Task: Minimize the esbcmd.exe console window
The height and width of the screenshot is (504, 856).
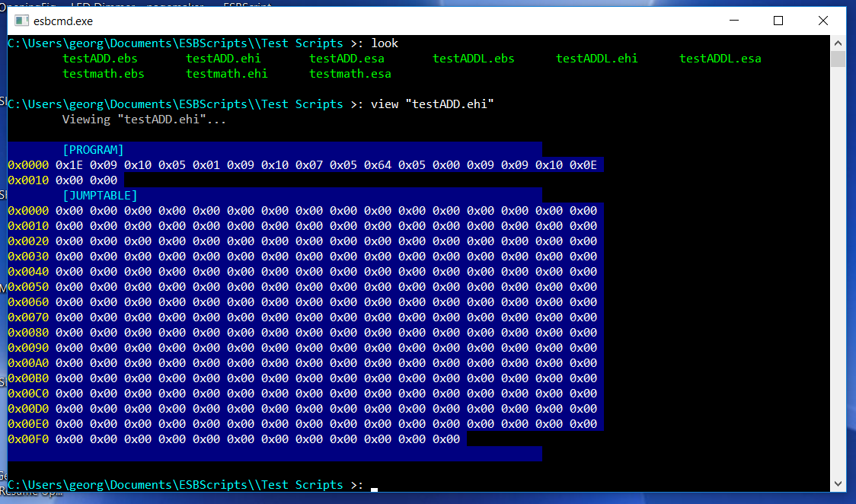Action: [x=733, y=21]
